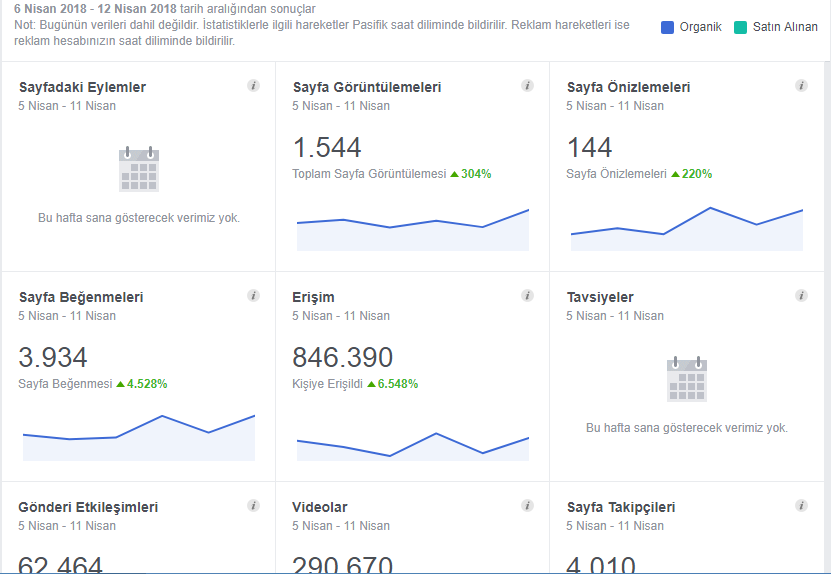
Task: Click the 220% increase indicator
Action: [x=692, y=174]
